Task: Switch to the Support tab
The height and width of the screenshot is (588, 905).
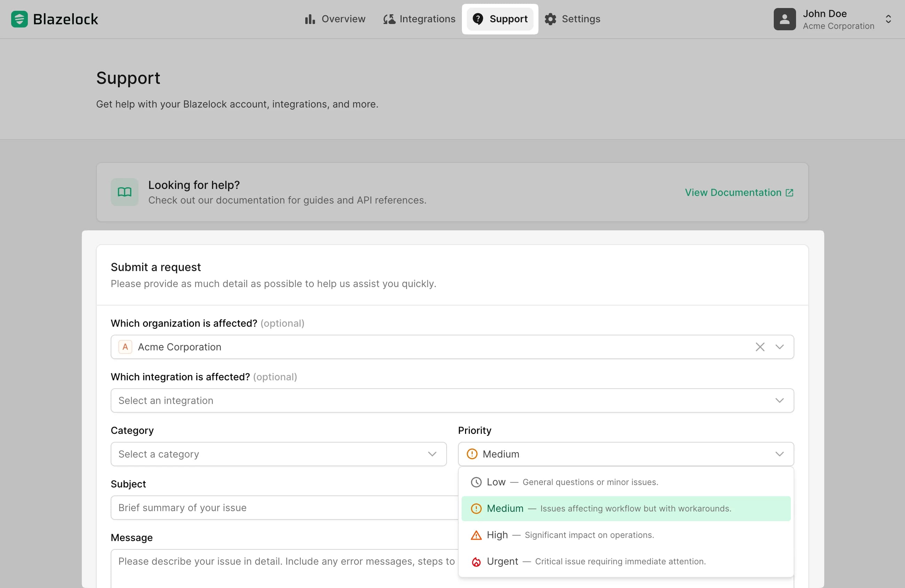Action: click(x=500, y=19)
